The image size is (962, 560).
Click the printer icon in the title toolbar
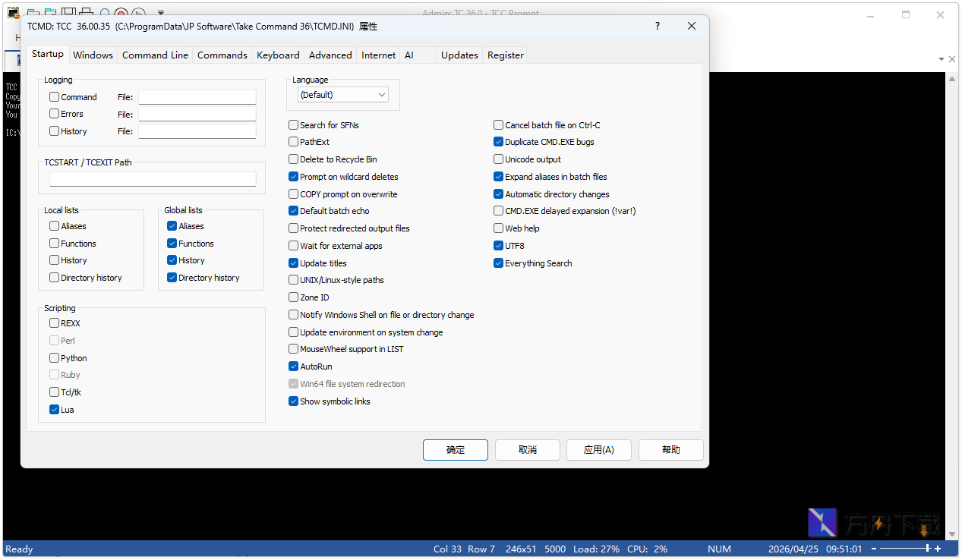click(86, 13)
